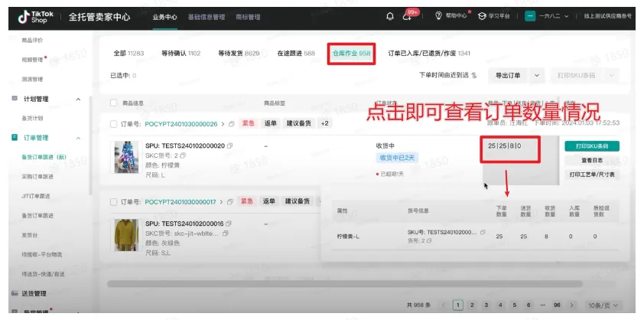Copy order number POCYPT2401030000017

(230, 202)
